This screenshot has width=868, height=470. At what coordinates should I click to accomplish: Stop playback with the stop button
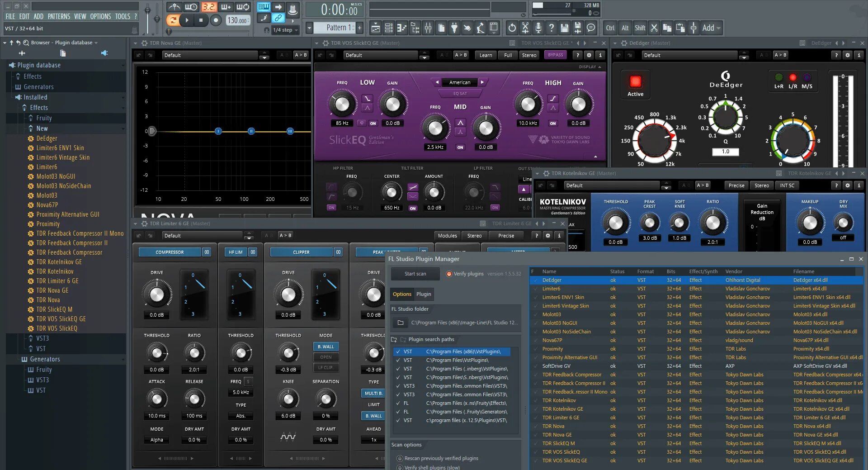pos(201,20)
